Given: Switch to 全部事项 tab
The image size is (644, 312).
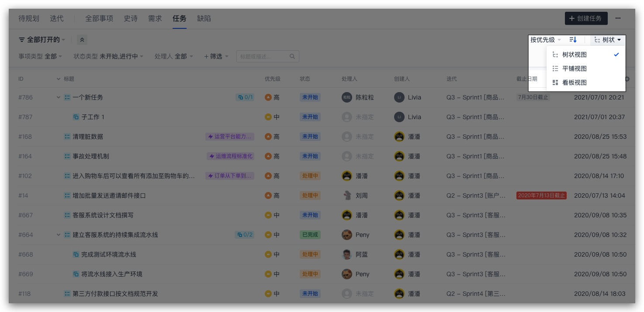Looking at the screenshot, I should click(99, 18).
